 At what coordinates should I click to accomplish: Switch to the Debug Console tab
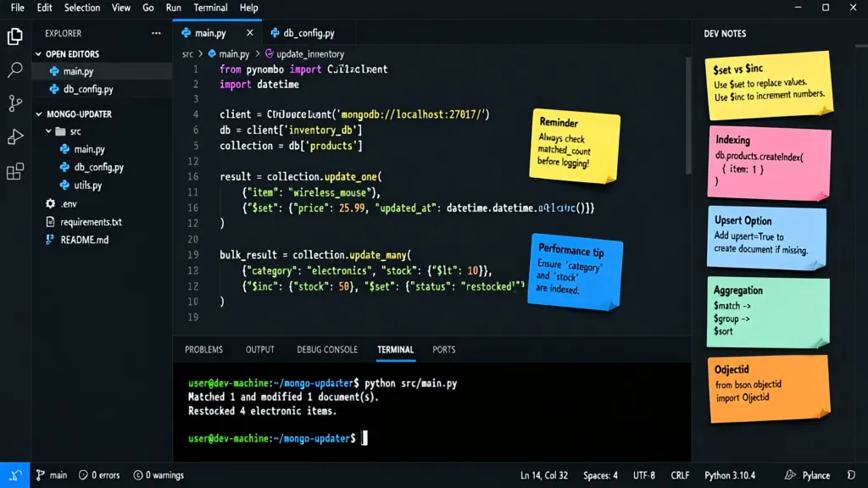click(x=327, y=350)
